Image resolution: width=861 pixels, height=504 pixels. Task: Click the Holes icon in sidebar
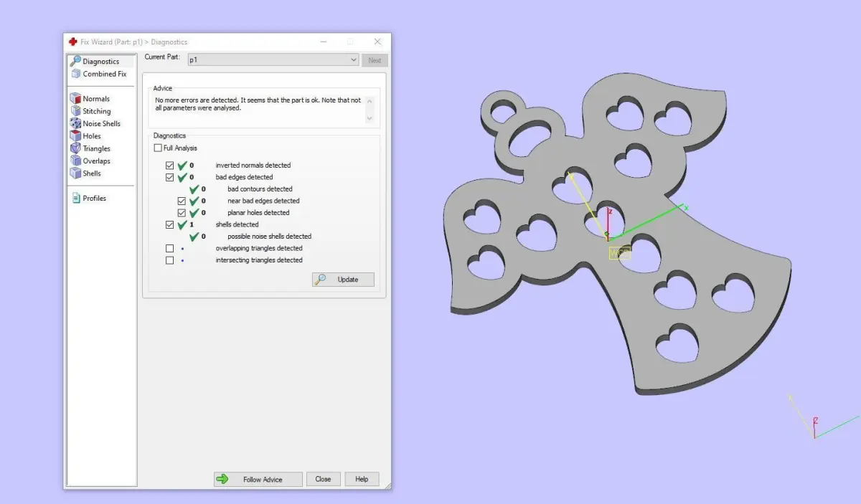tap(75, 135)
